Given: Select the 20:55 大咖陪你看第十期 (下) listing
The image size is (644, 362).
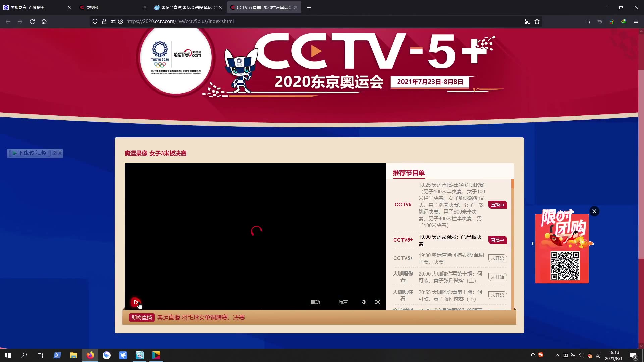Looking at the screenshot, I should pyautogui.click(x=450, y=295).
